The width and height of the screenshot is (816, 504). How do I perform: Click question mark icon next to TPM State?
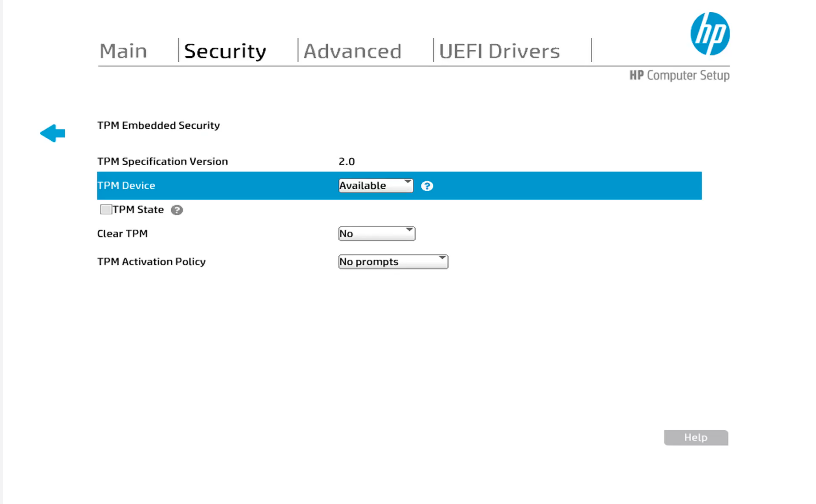click(x=176, y=210)
